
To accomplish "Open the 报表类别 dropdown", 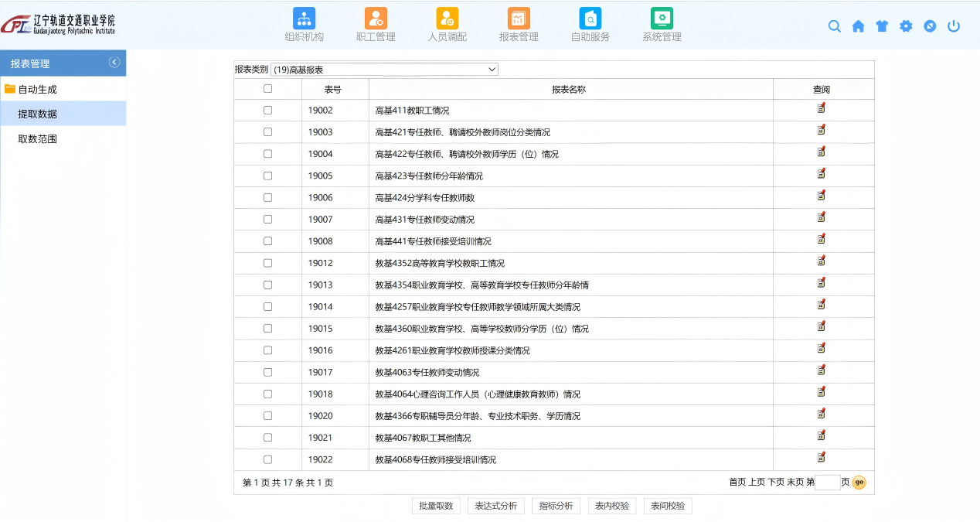I will 384,70.
